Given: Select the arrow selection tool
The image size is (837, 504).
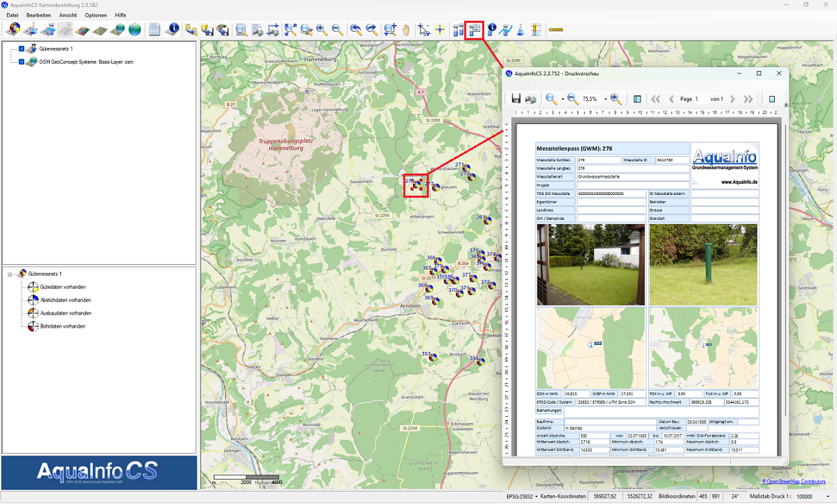Looking at the screenshot, I should [x=424, y=30].
